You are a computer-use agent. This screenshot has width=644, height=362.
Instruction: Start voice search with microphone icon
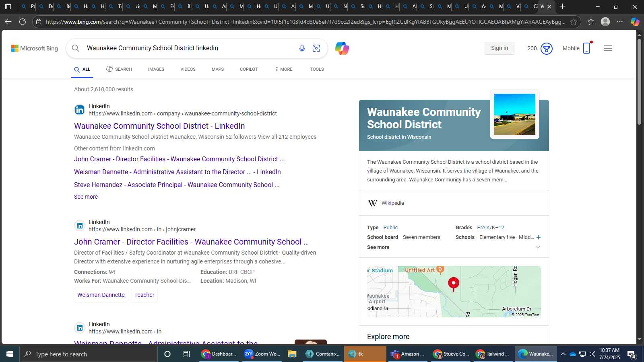coord(302,48)
